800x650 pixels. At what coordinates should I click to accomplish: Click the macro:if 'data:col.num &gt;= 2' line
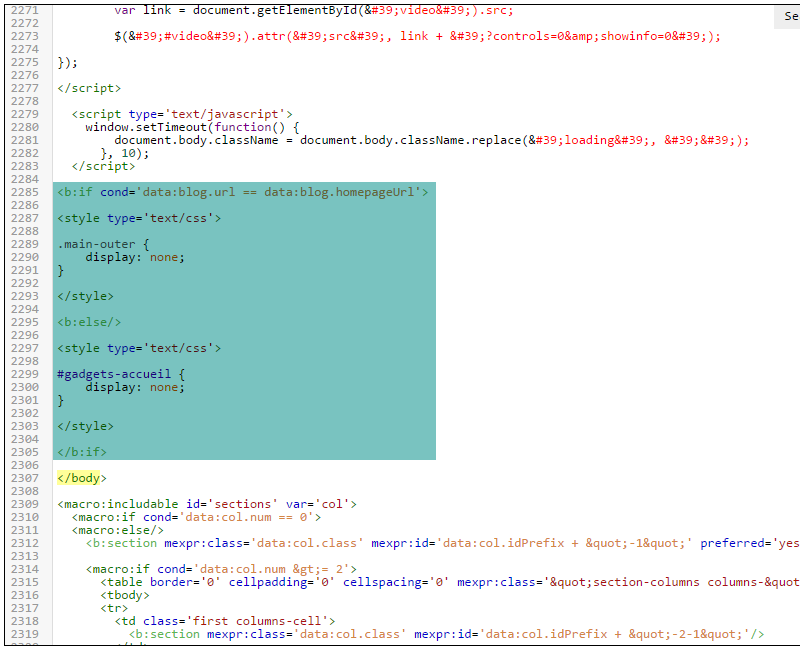coord(221,569)
